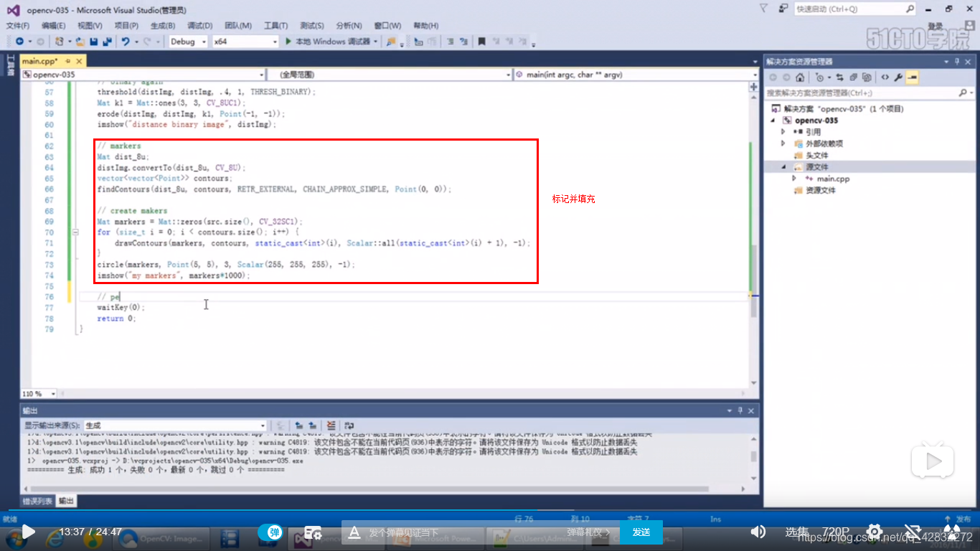Open the 生成(B) menu

163,26
